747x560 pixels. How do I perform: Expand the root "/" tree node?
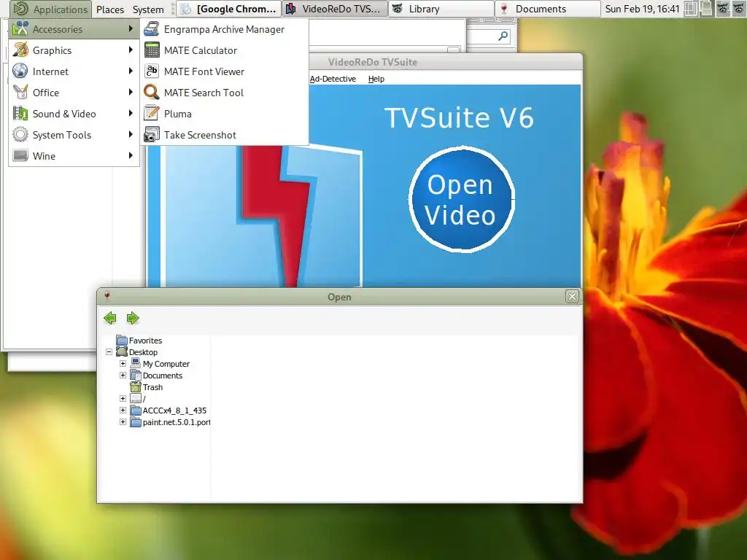coord(123,399)
